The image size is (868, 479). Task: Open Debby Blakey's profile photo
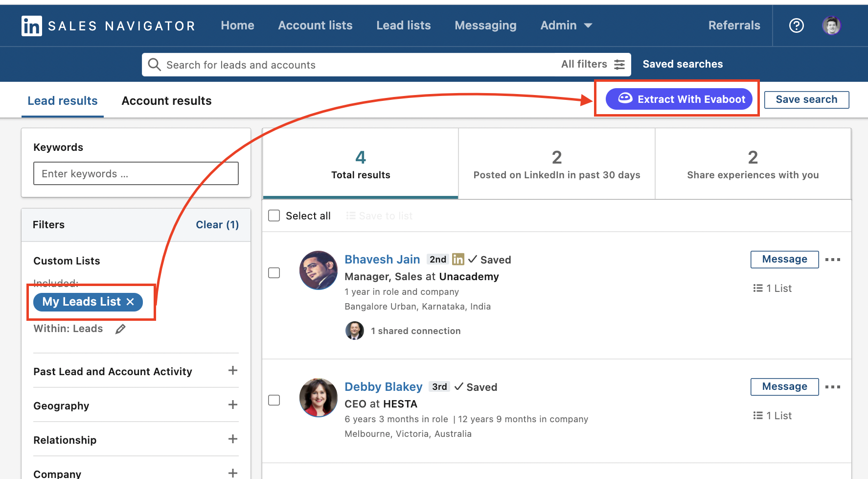(x=318, y=398)
